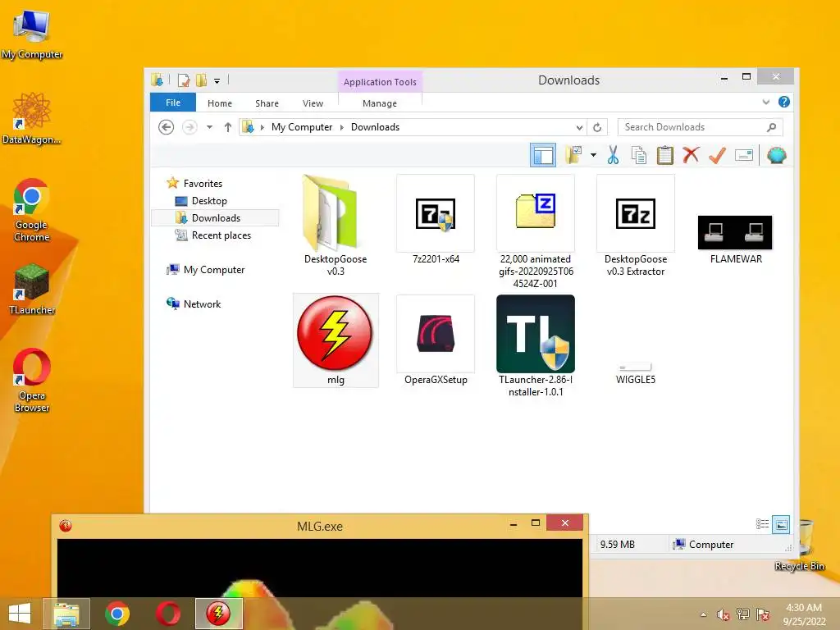Viewport: 840px width, 630px height.
Task: Expand the chevron after My Computer breadcrumb
Action: click(x=342, y=127)
